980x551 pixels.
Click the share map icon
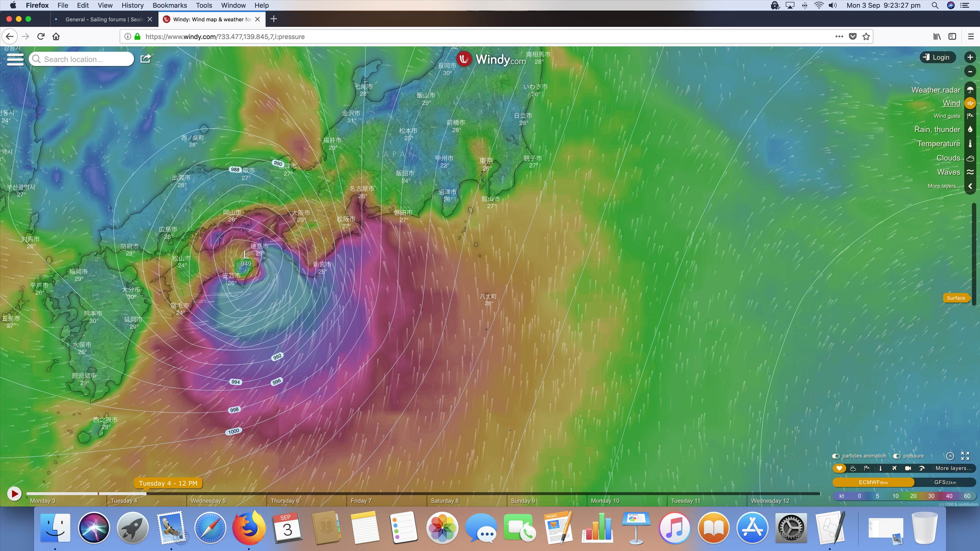click(x=146, y=59)
